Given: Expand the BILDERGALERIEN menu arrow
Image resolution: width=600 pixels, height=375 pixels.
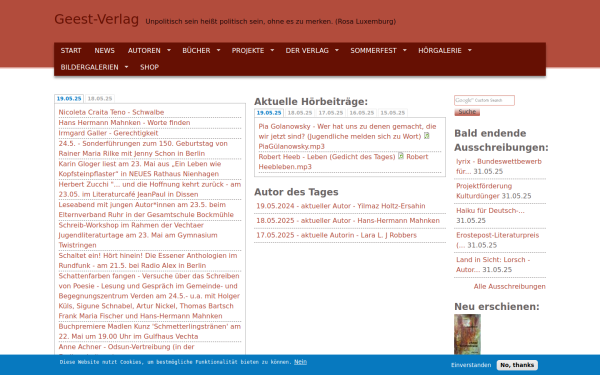Looking at the screenshot, I should pos(126,67).
